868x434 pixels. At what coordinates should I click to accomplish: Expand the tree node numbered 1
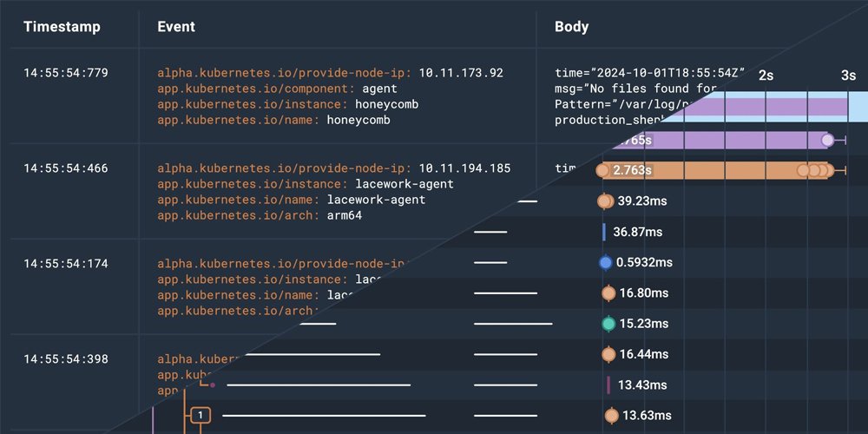pos(201,415)
